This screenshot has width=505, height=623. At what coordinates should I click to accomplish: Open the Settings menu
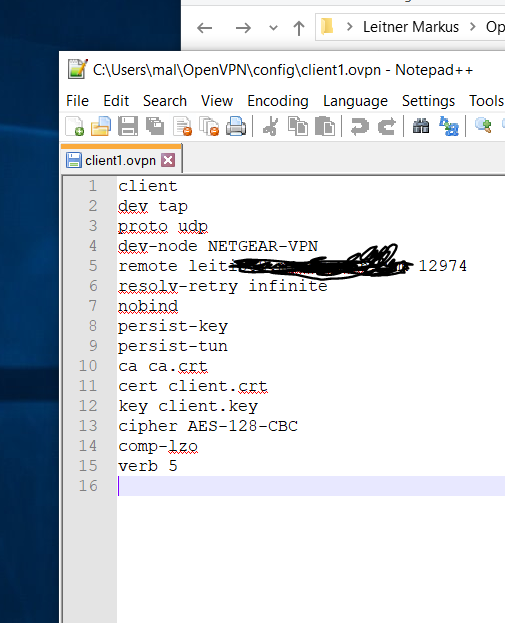428,101
